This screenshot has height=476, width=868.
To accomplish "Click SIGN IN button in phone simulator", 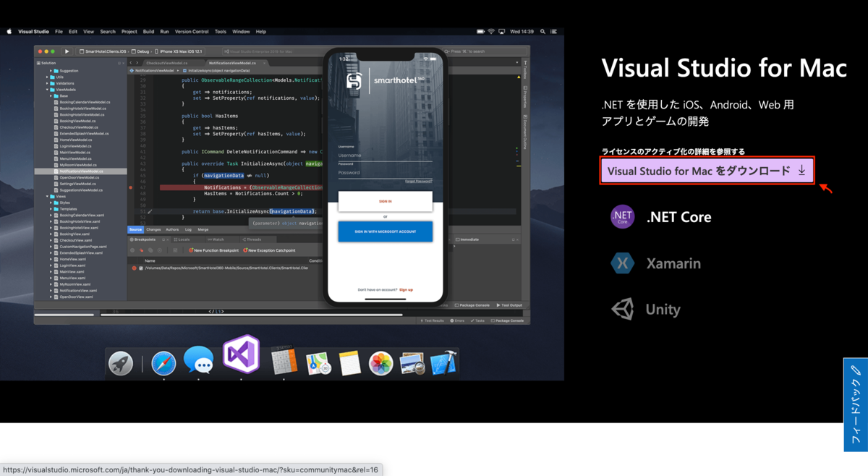I will (385, 201).
